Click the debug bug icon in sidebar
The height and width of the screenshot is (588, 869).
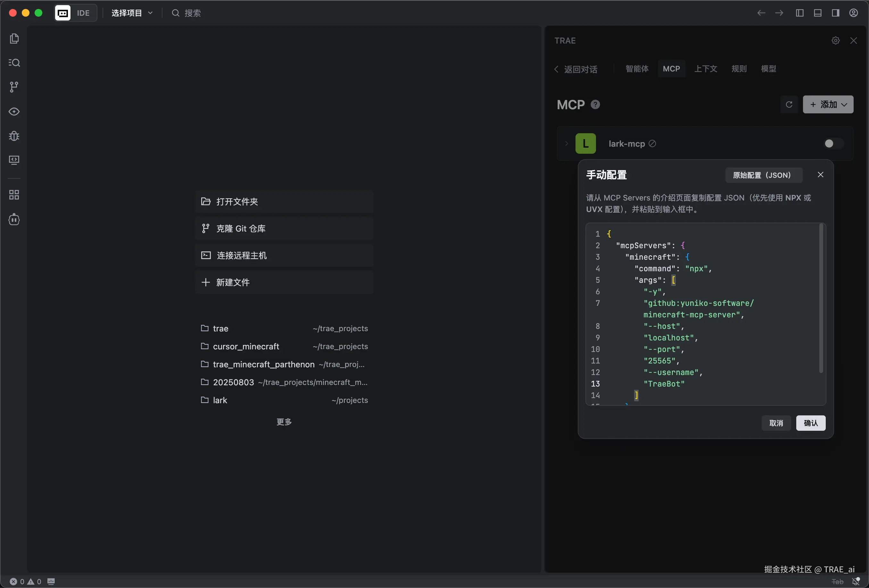[14, 136]
